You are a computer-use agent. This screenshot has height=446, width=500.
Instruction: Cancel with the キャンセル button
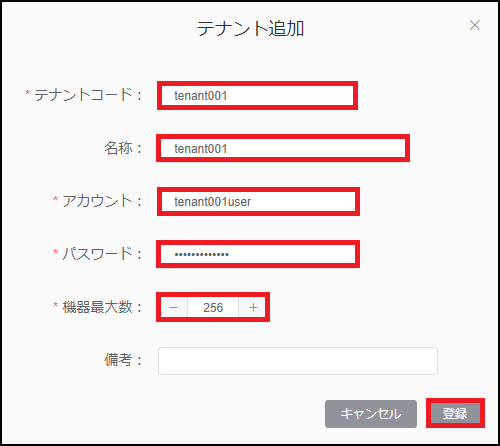(371, 414)
